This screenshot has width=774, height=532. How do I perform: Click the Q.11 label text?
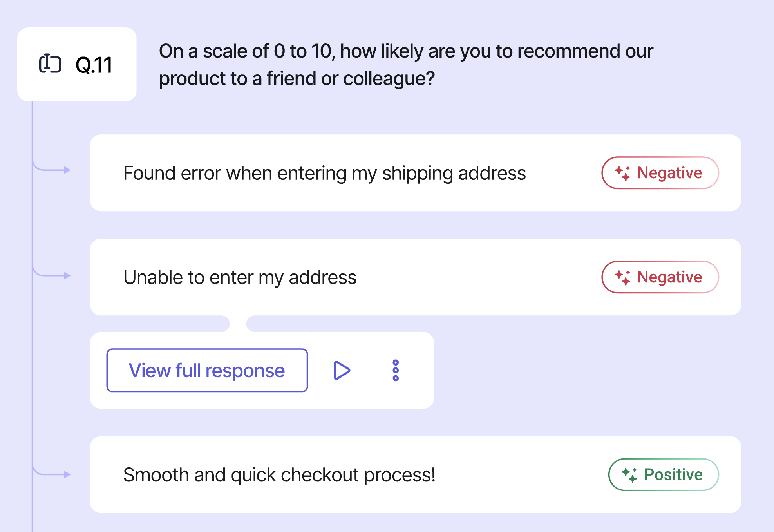94,65
